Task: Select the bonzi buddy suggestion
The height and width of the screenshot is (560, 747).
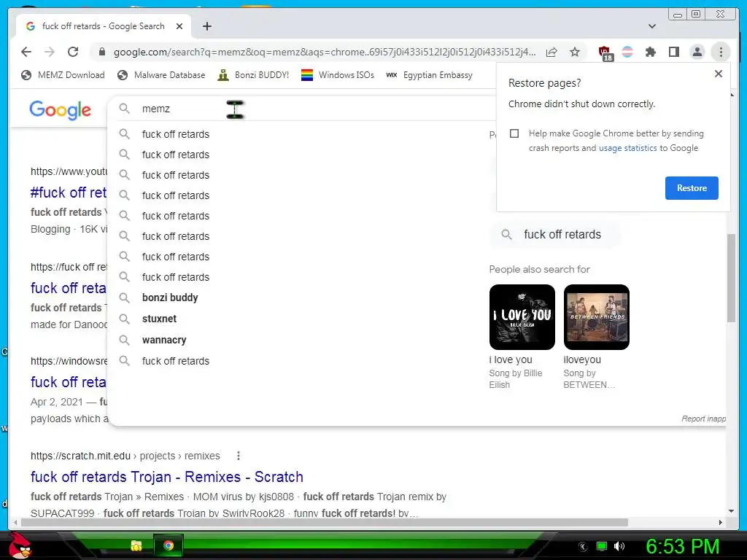Action: tap(170, 297)
